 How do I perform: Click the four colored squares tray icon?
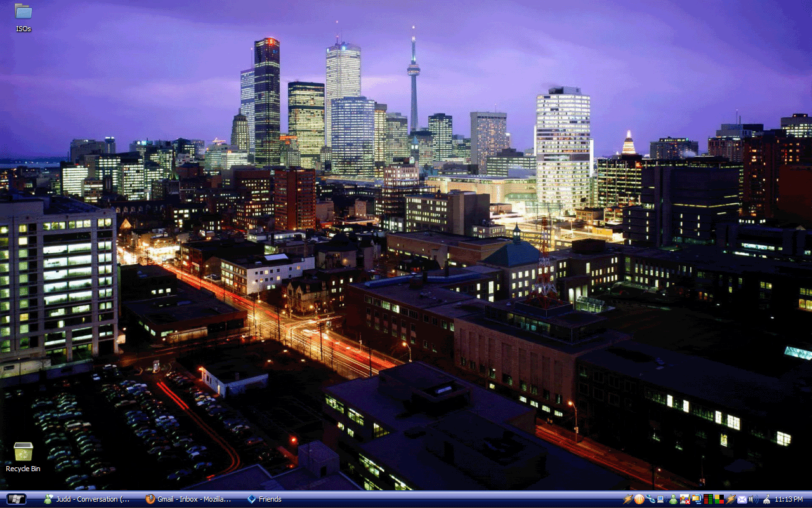click(x=719, y=499)
